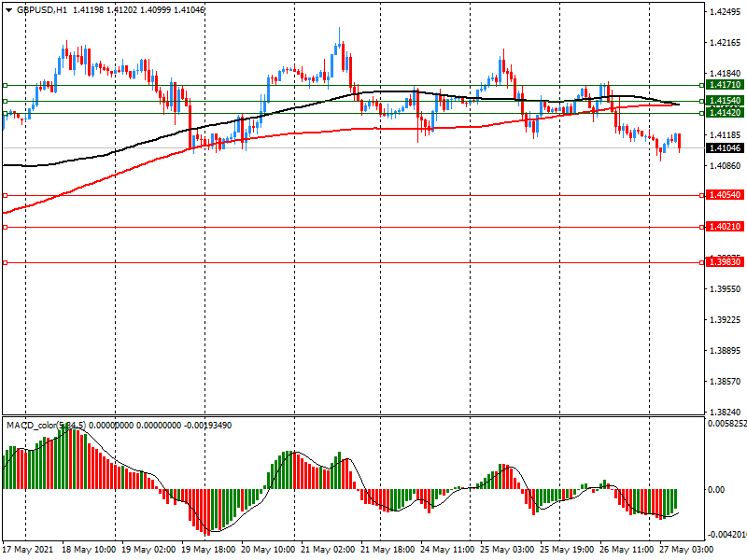Click left handle of the 1.41710 line
Screen dimensions: 747x560
tap(6, 85)
